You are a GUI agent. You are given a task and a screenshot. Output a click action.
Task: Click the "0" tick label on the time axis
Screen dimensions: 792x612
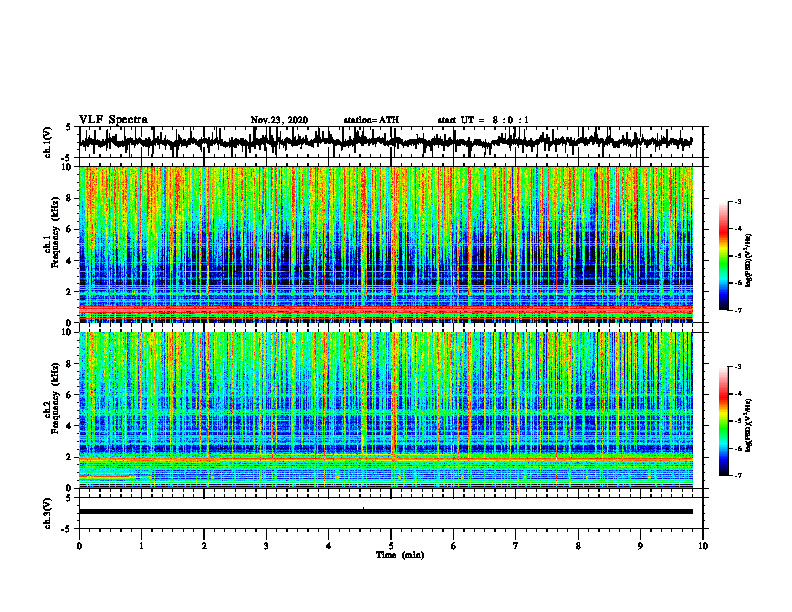tap(79, 546)
